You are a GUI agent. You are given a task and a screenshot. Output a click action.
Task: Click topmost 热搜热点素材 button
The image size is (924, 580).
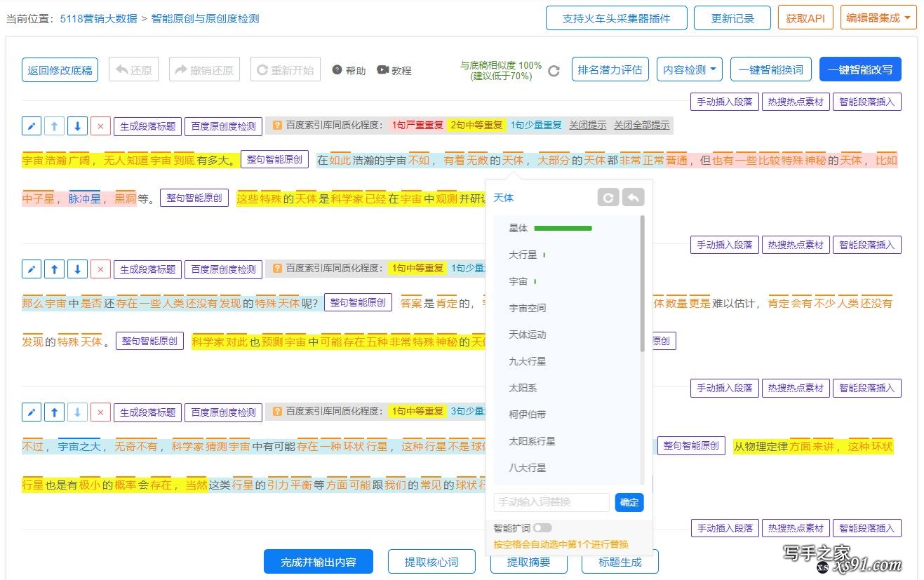click(x=795, y=102)
